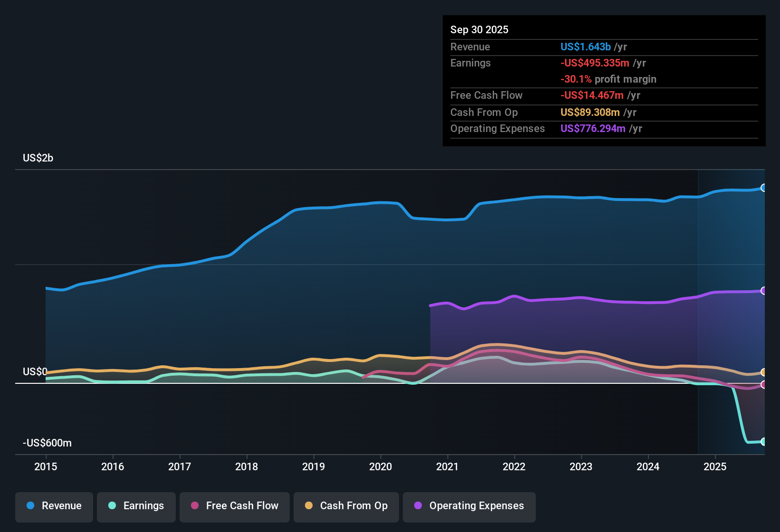Click the Earnings endpoint marker at chart edge
The width and height of the screenshot is (780, 532).
[763, 442]
